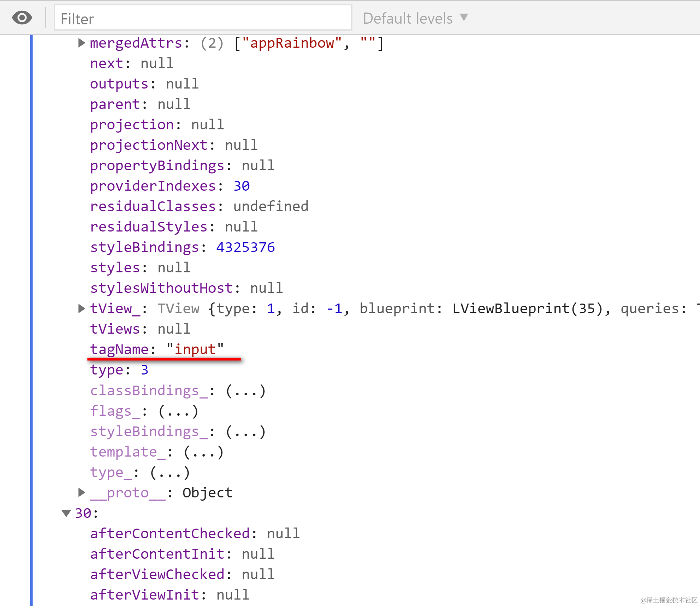700x606 pixels.
Task: Collapse the 30: object node
Action: click(66, 513)
